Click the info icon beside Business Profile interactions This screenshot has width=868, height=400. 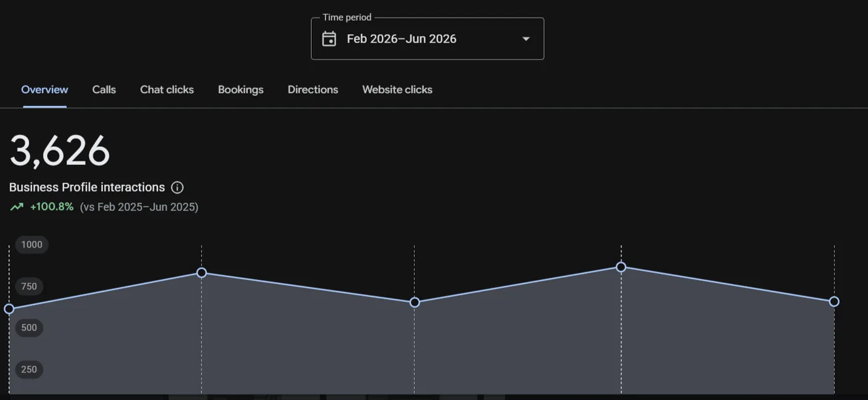[x=177, y=187]
